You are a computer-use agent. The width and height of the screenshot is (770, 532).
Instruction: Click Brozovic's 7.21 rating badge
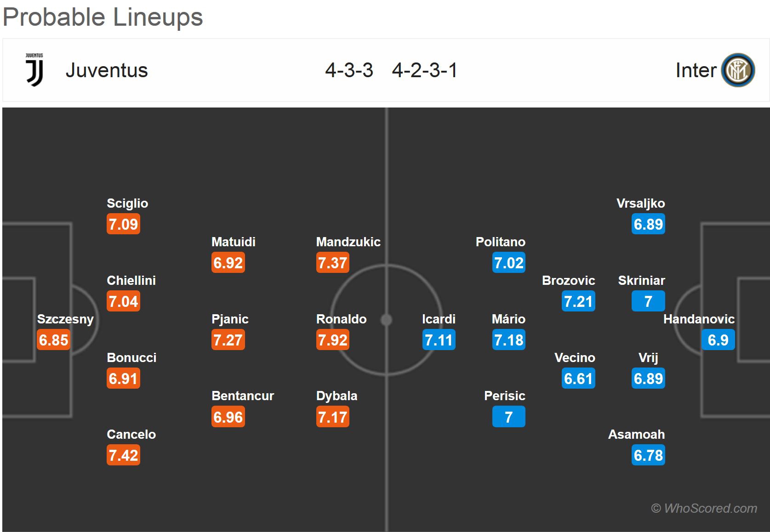[578, 301]
